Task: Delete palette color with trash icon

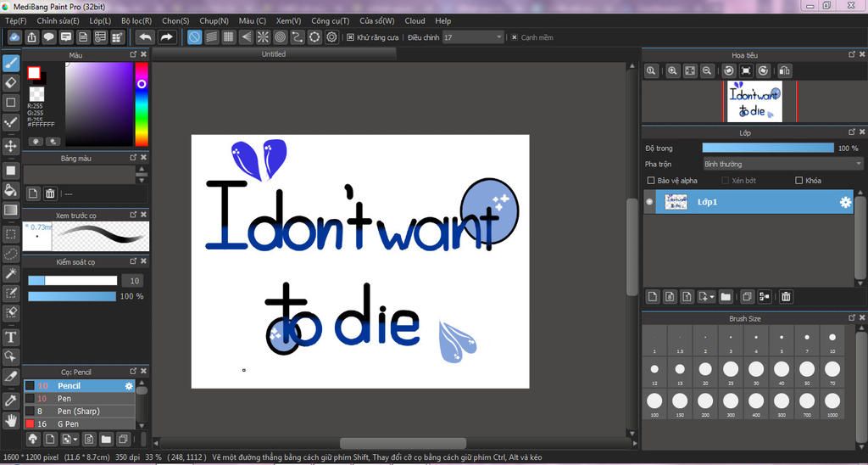Action: pyautogui.click(x=50, y=193)
